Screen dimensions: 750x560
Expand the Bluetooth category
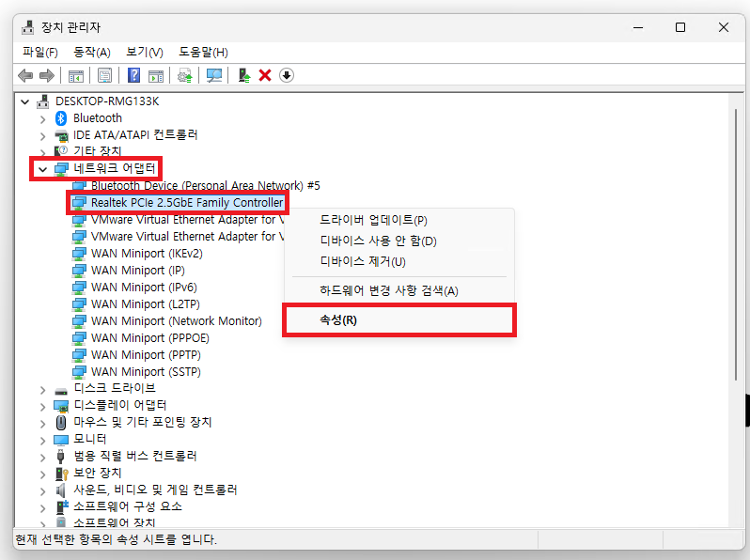(43, 119)
